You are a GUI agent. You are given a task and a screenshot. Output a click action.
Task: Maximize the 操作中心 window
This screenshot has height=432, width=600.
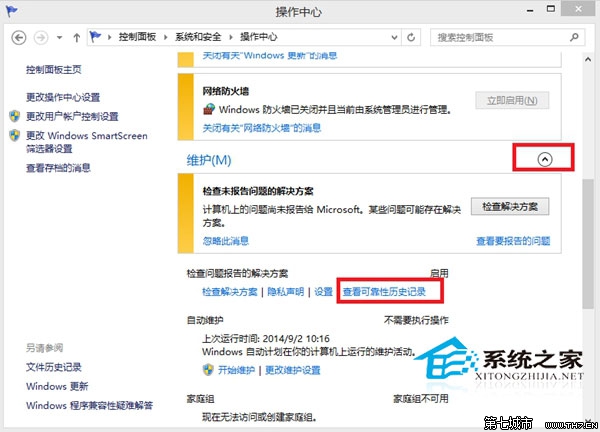551,9
